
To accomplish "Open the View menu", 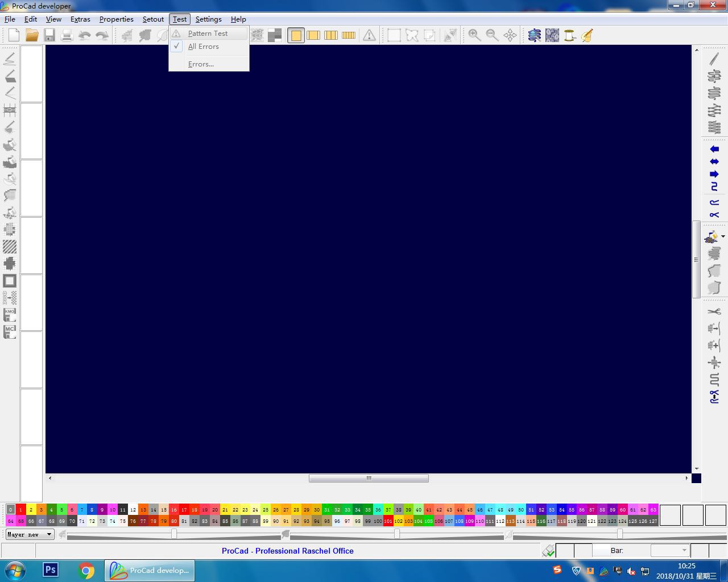I will [x=53, y=19].
